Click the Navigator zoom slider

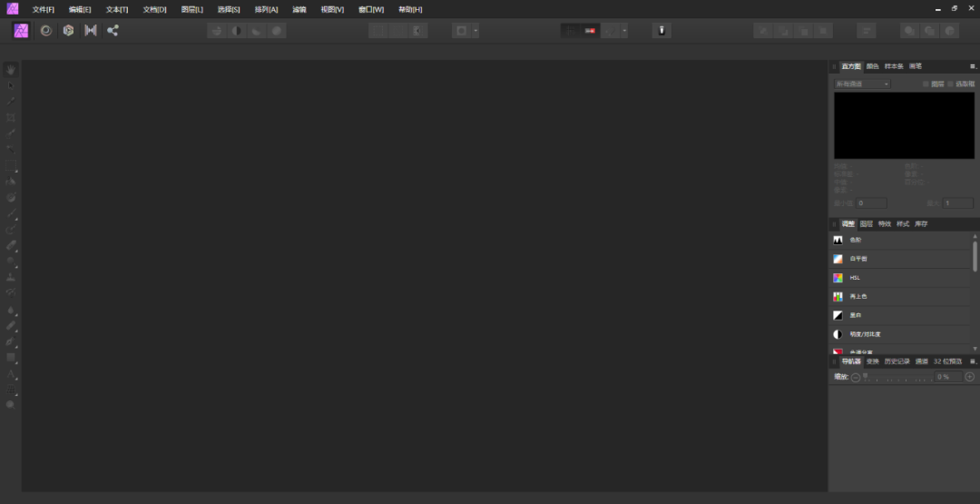[x=897, y=377]
